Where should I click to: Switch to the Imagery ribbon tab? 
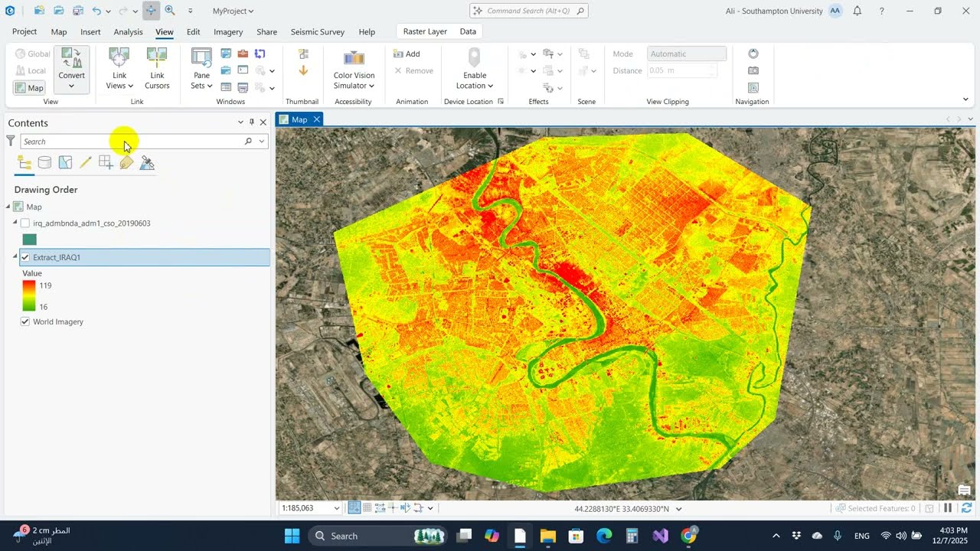point(228,31)
